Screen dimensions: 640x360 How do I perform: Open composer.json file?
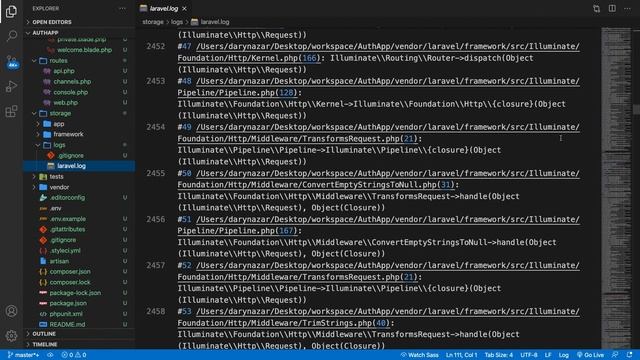pyautogui.click(x=70, y=271)
